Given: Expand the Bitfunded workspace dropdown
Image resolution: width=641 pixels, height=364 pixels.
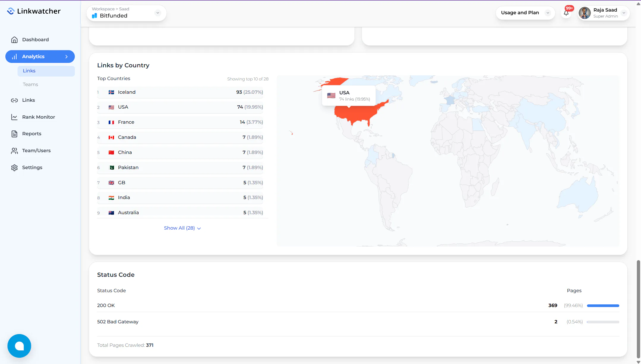Looking at the screenshot, I should point(158,13).
